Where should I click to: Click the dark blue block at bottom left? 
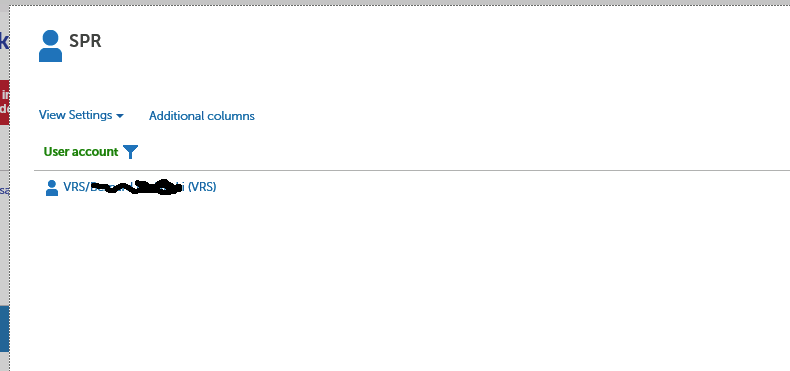coord(5,328)
